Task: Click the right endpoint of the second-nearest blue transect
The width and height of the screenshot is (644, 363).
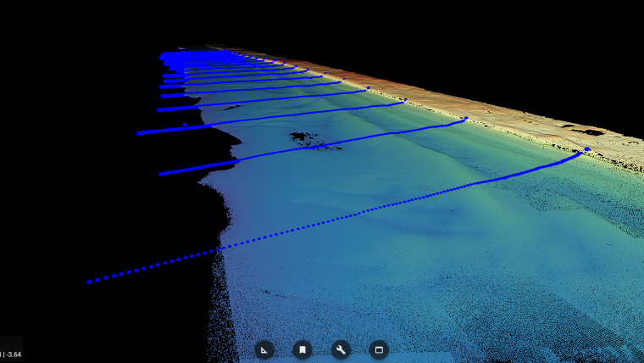Action: coord(466,119)
